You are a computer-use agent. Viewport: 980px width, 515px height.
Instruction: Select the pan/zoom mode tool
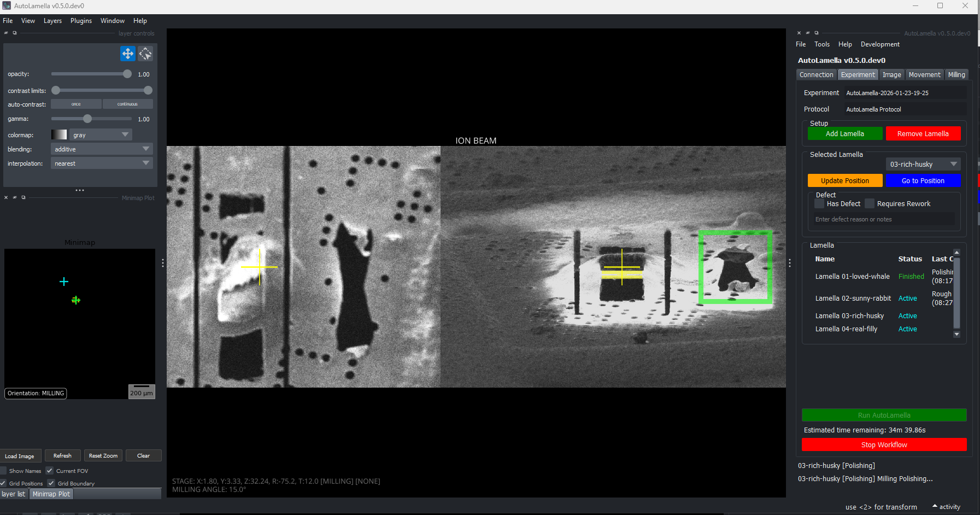point(127,54)
